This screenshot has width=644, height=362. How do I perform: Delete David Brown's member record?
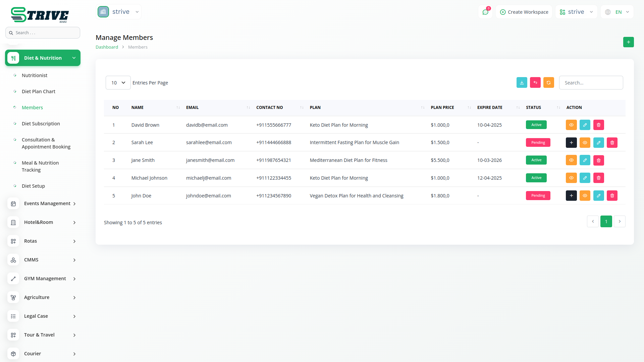point(598,125)
